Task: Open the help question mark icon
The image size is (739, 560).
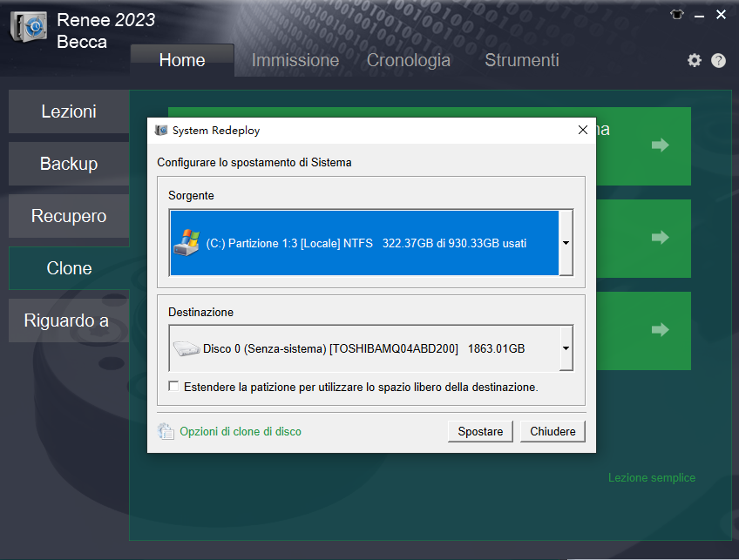Action: [x=718, y=60]
